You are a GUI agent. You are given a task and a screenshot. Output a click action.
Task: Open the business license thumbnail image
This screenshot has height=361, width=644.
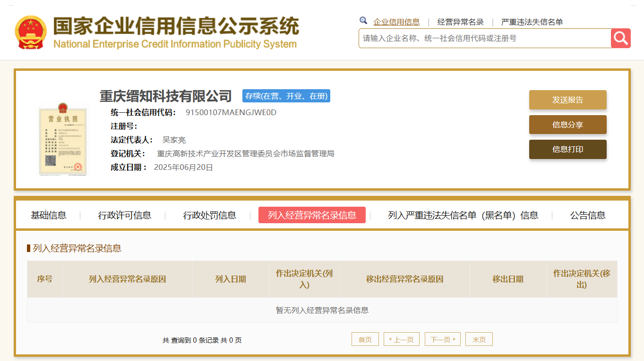(x=63, y=139)
